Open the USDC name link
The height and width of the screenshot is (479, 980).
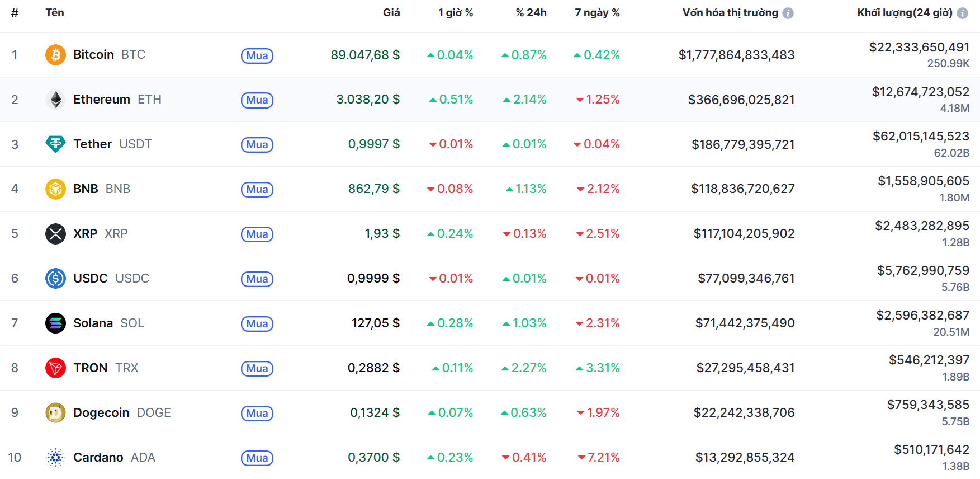coord(111,279)
